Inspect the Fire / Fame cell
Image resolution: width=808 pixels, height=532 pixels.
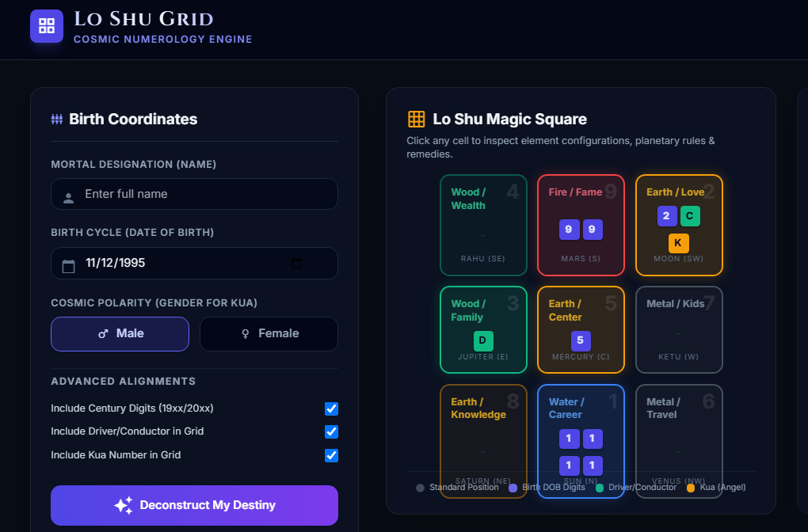pyautogui.click(x=581, y=225)
